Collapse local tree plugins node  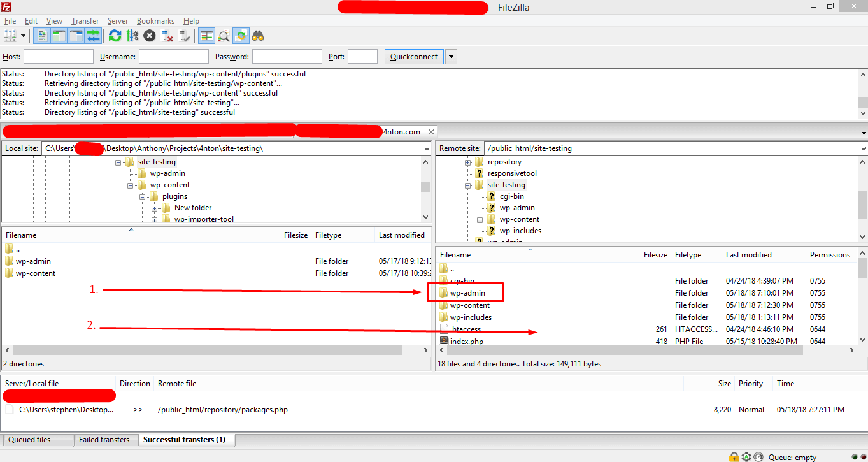(143, 196)
